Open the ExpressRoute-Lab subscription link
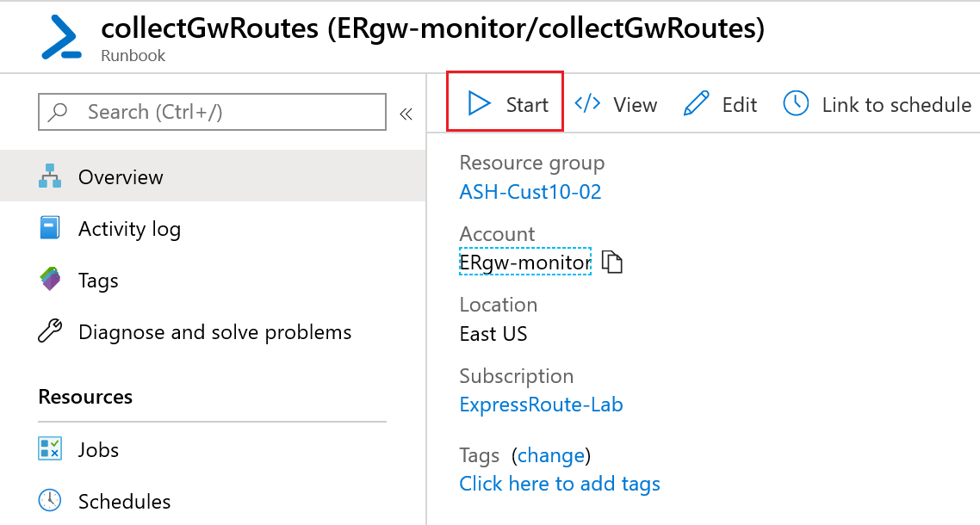 coord(541,405)
